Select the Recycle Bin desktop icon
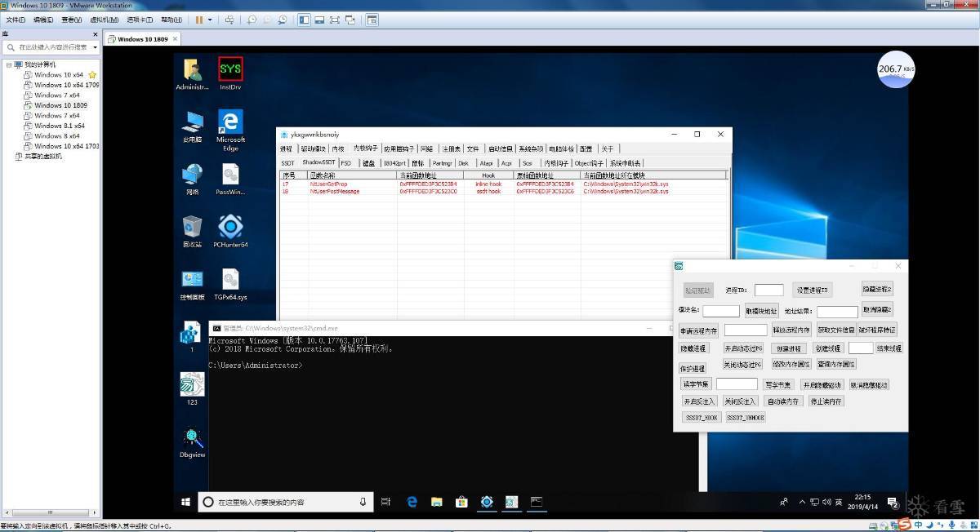 point(193,231)
